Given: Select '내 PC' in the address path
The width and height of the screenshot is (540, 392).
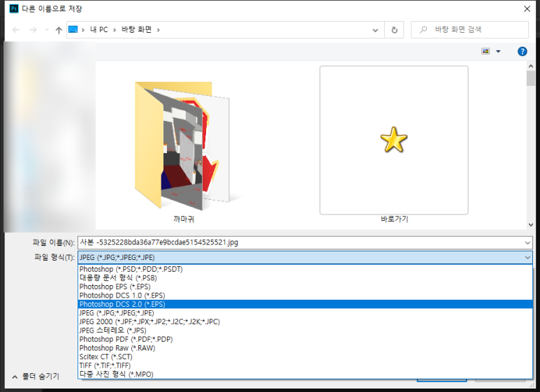Looking at the screenshot, I should click(x=99, y=29).
